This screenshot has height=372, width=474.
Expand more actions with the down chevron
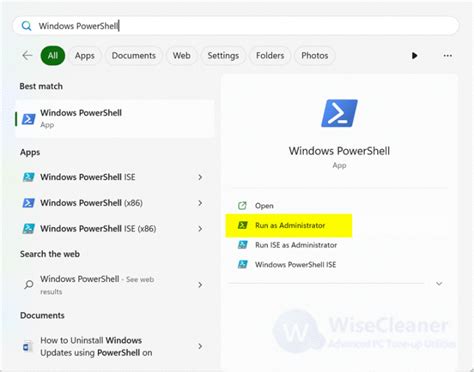pos(439,284)
